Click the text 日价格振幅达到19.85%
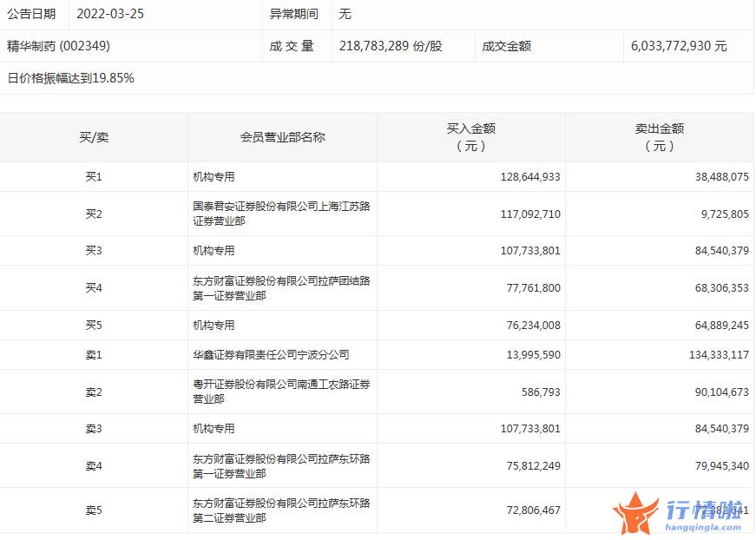The height and width of the screenshot is (540, 756). pyautogui.click(x=71, y=78)
